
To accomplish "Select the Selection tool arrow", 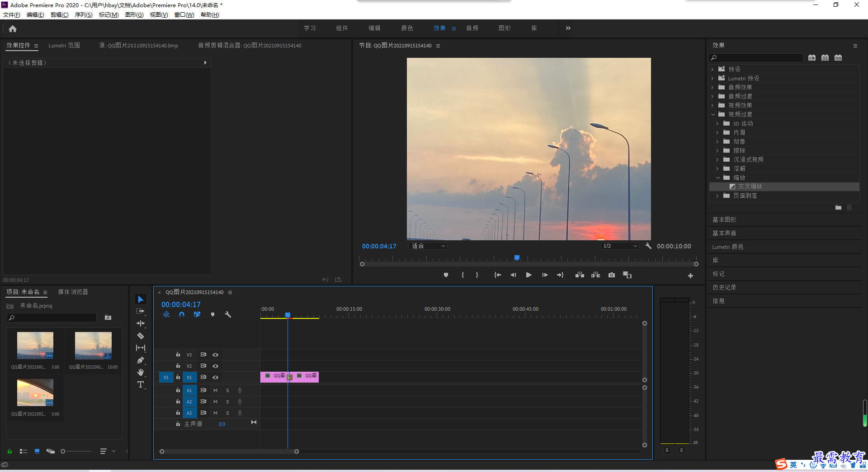I will (x=141, y=299).
